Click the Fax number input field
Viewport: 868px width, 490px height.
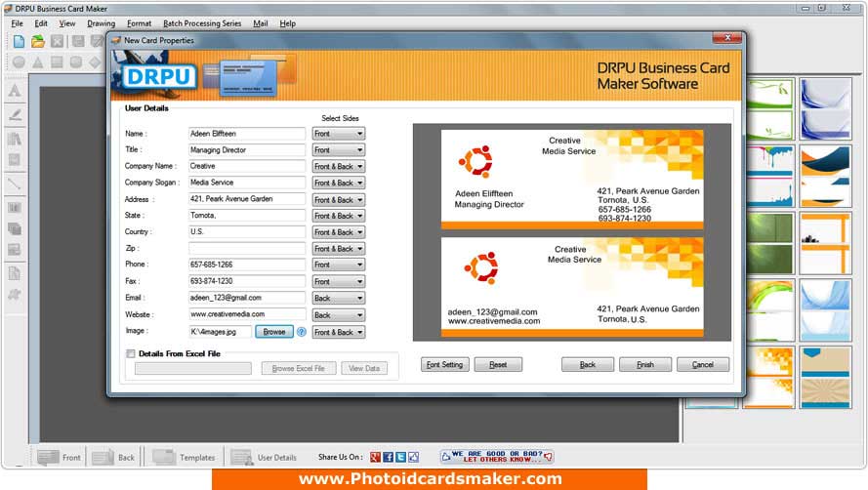tap(247, 281)
